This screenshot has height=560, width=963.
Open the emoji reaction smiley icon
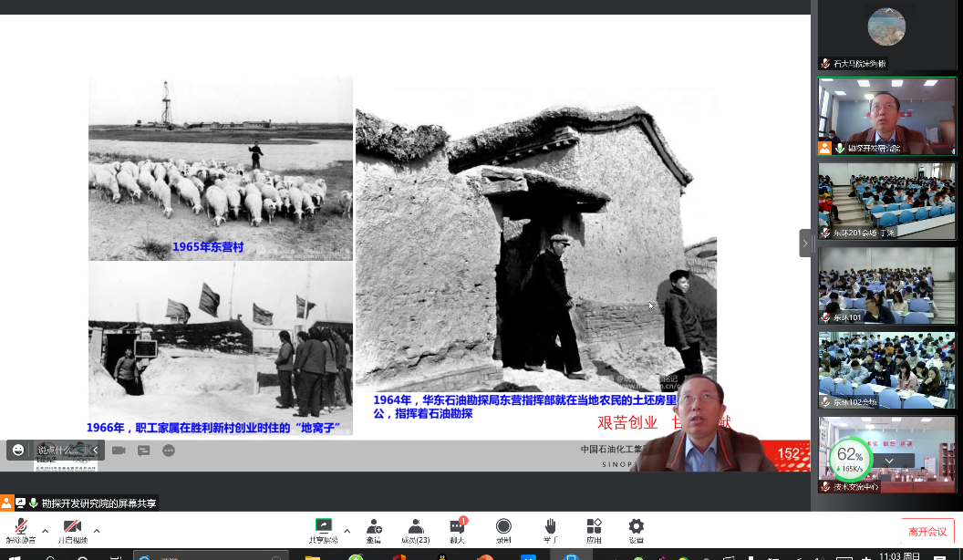[x=18, y=450]
